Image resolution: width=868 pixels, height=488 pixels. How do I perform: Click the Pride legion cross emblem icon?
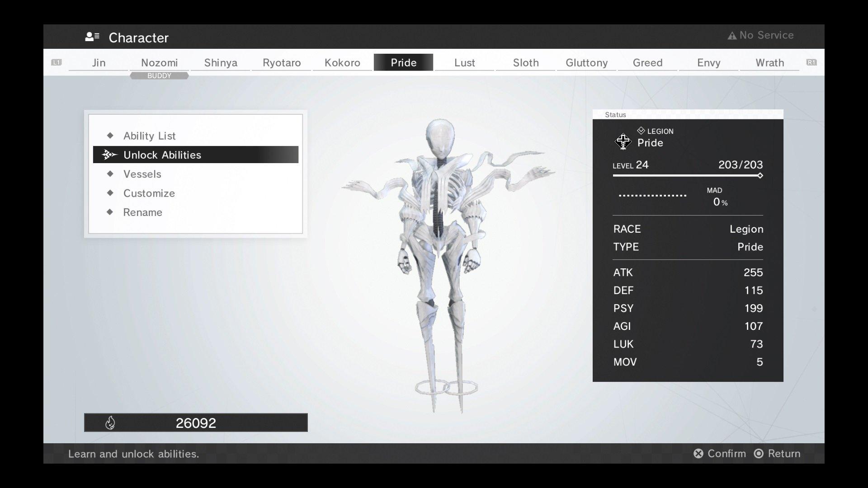623,141
